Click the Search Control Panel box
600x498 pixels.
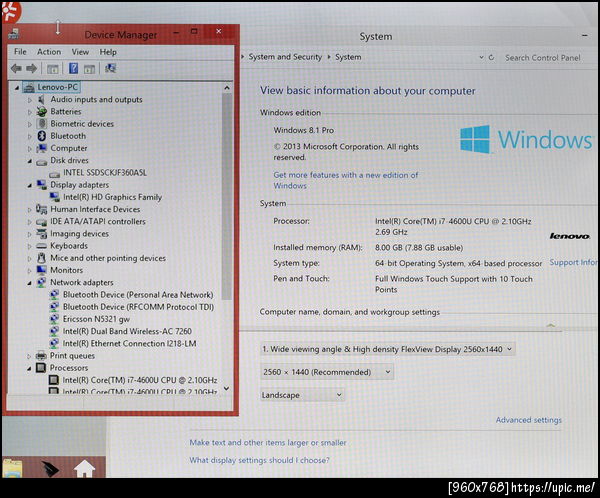click(x=543, y=58)
